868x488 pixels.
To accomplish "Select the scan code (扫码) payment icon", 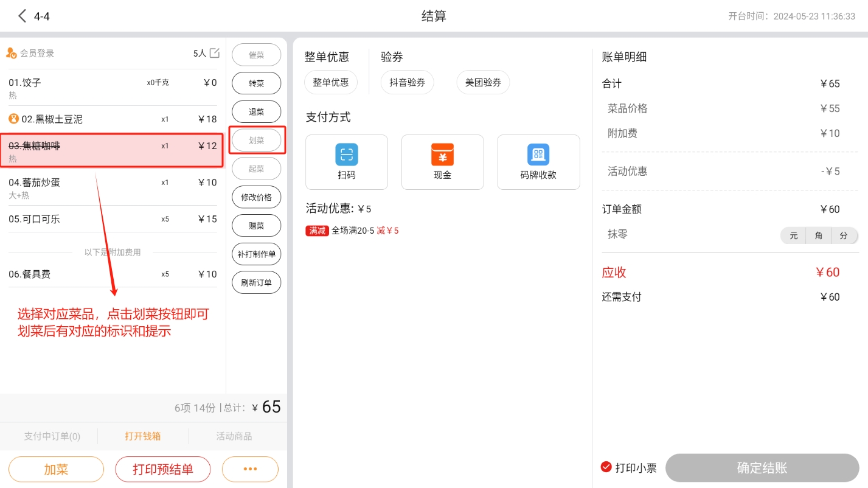I will pos(346,155).
